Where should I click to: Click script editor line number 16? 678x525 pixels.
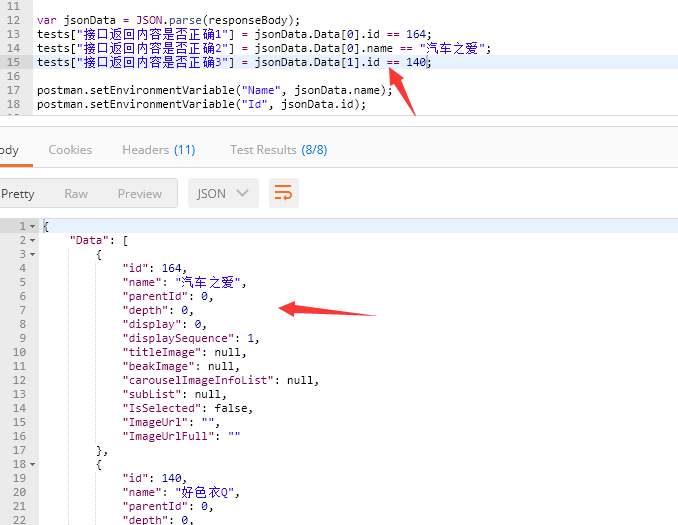(13, 76)
